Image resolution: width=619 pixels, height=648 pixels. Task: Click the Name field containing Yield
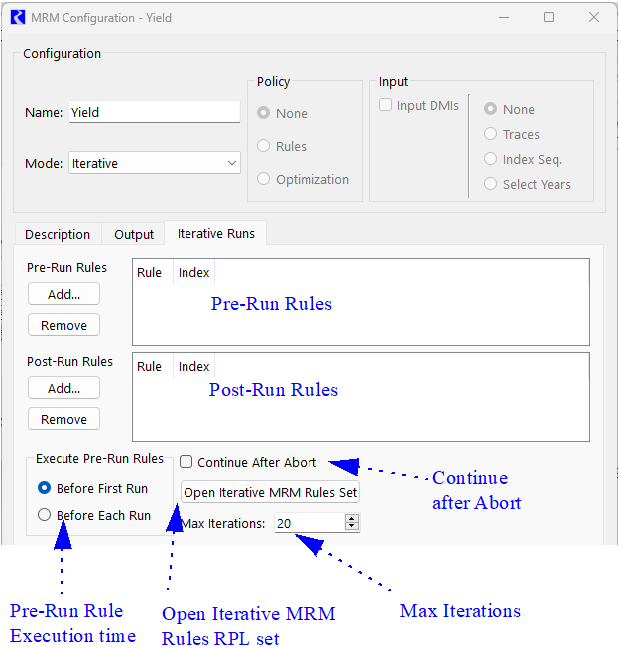tap(154, 112)
